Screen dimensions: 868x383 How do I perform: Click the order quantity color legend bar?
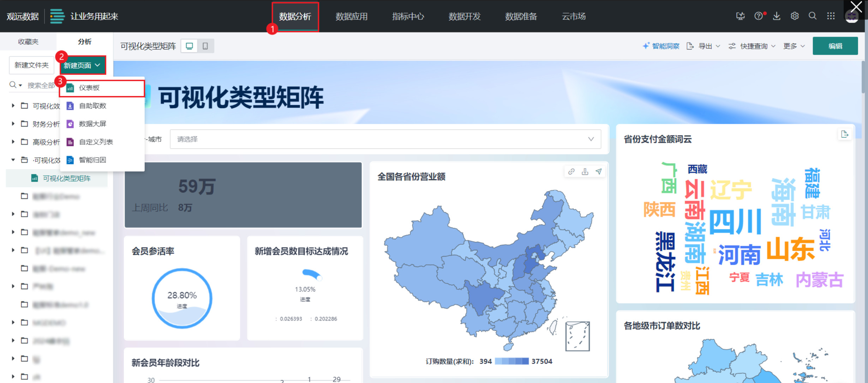511,361
